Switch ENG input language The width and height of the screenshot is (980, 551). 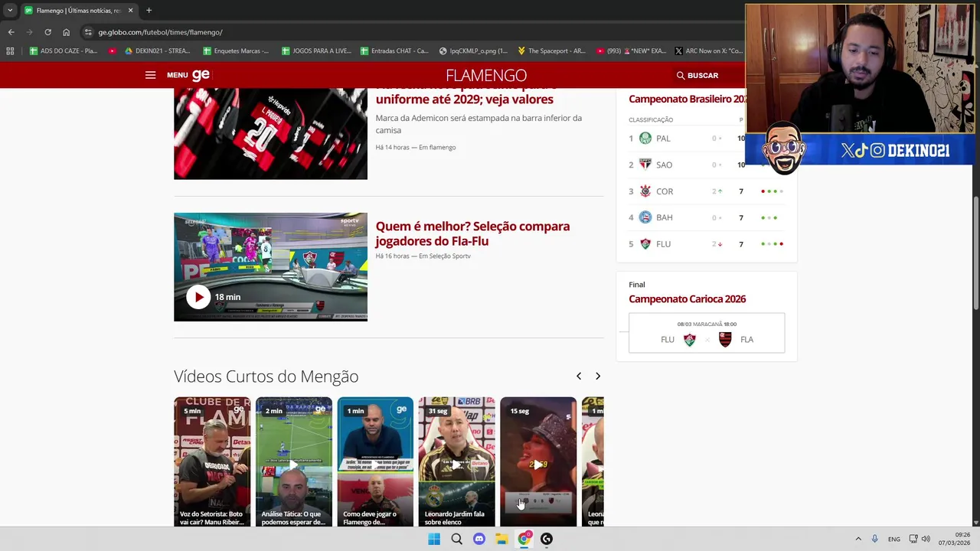click(x=893, y=539)
